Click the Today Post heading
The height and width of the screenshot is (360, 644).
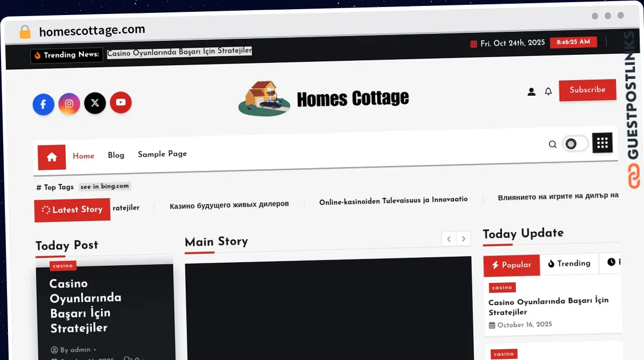pos(67,246)
